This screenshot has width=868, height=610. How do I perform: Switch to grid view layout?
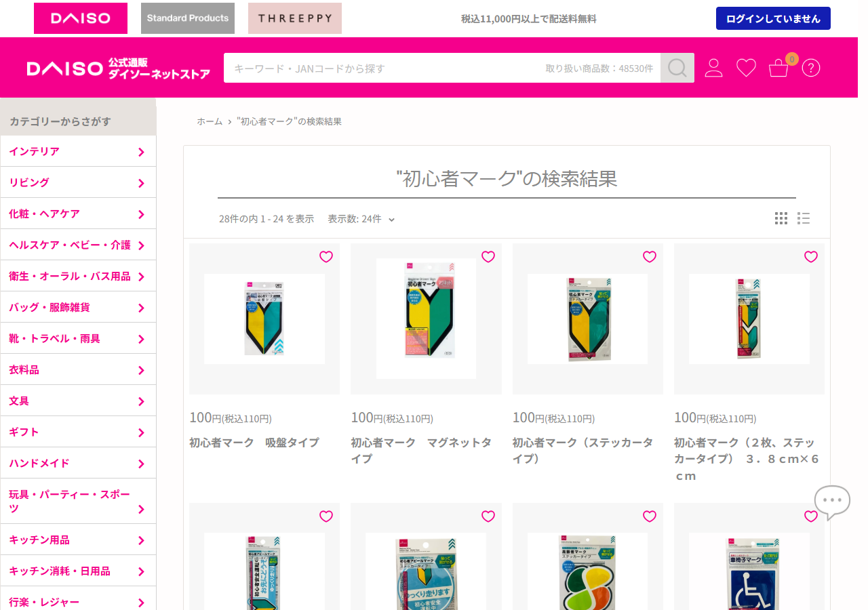pyautogui.click(x=781, y=218)
